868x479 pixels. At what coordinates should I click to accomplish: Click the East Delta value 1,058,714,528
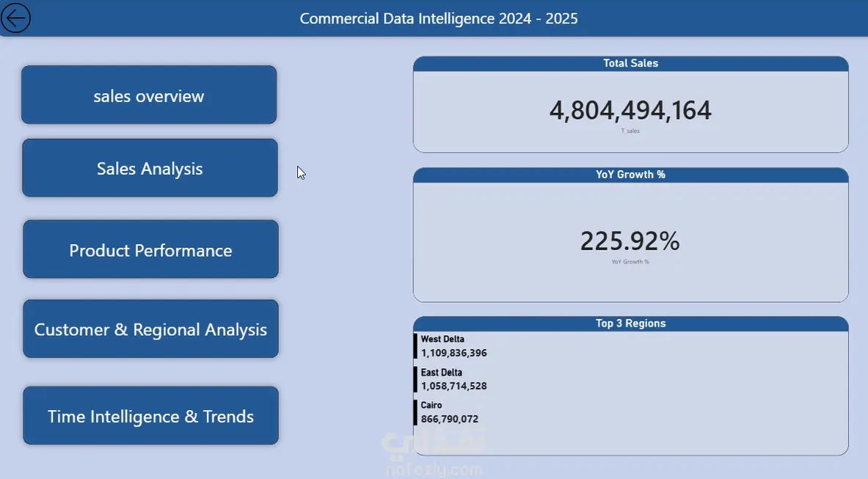454,386
